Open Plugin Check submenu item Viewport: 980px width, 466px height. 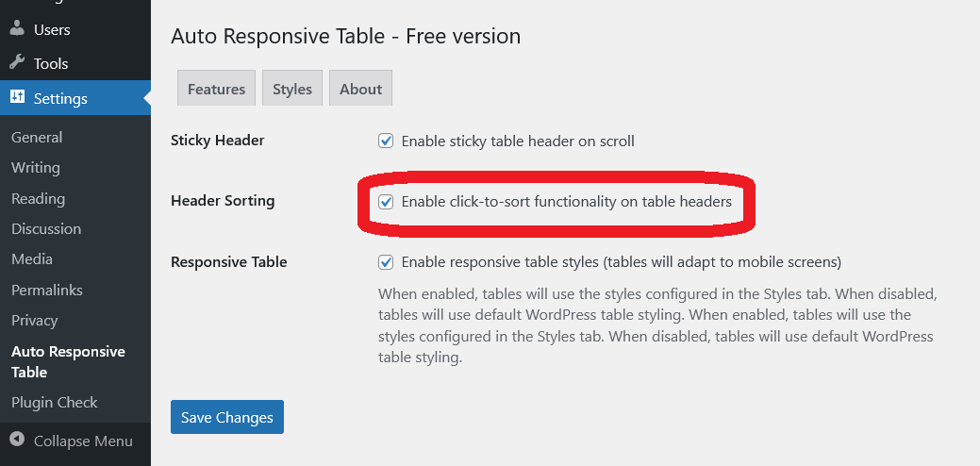(55, 403)
